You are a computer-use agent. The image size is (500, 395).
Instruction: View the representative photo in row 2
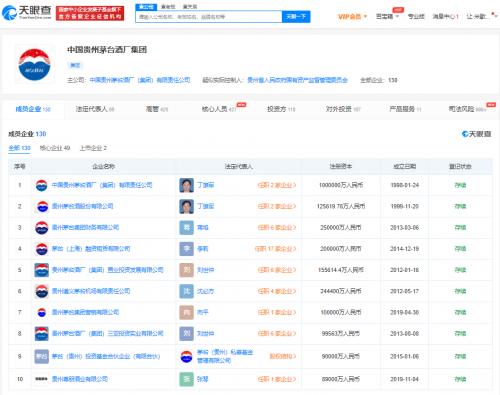click(x=186, y=206)
